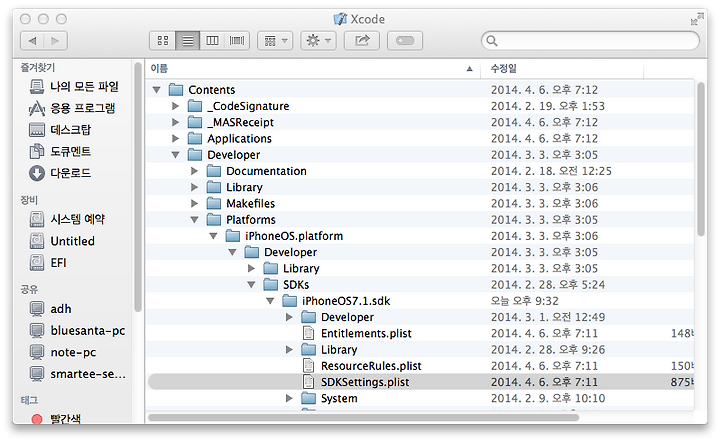Collapse the iPhoneOS7.1.sdk folder
The width and height of the screenshot is (720, 442).
(x=270, y=301)
